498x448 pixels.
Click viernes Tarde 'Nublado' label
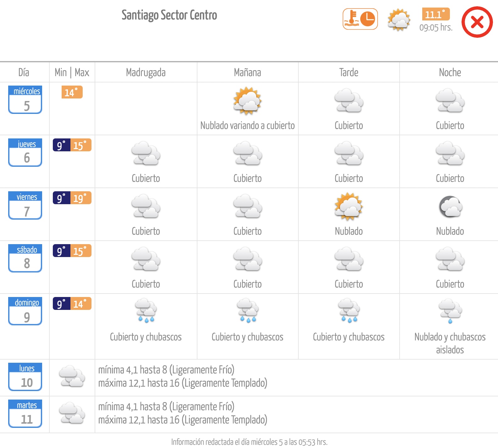tap(349, 231)
